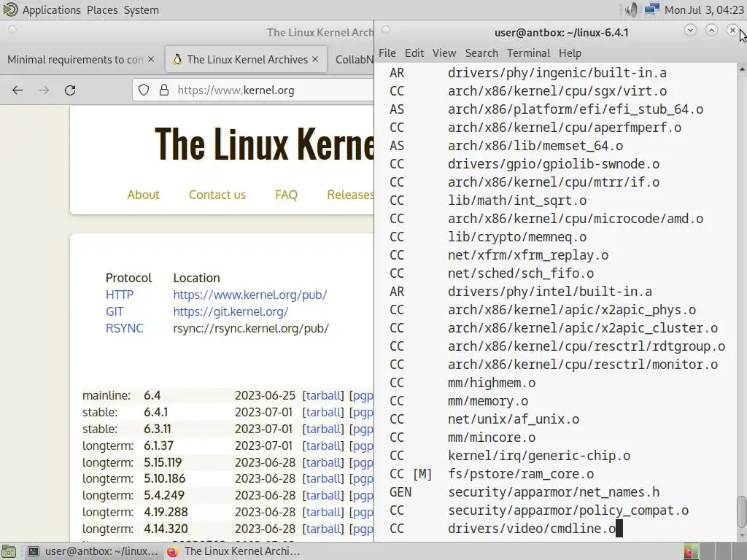Open the Releases link
Viewport: 747px width, 560px height.
pyautogui.click(x=350, y=195)
